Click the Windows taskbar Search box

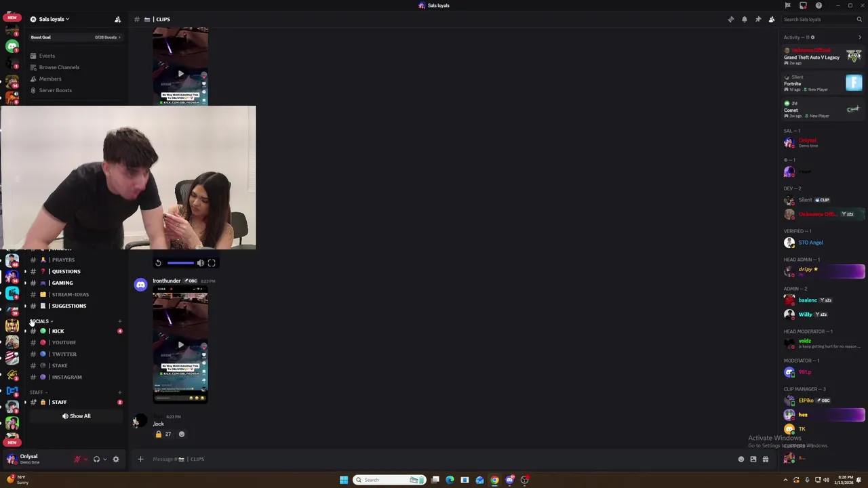(x=389, y=480)
